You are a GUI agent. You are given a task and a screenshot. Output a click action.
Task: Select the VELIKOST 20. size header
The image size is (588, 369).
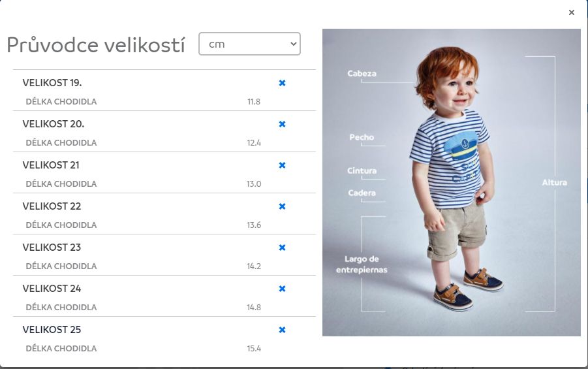pos(54,124)
